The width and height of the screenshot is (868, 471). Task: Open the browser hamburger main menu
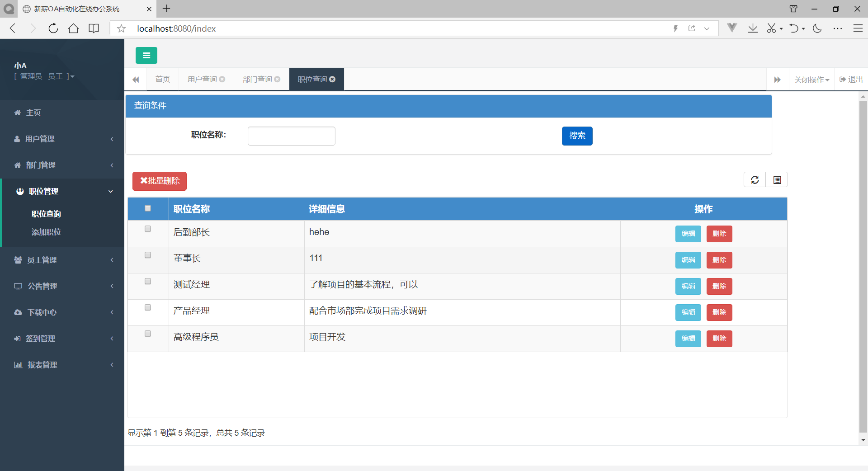[x=858, y=28]
